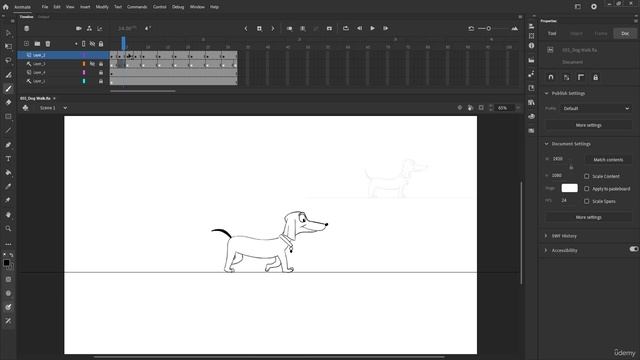
Task: Collapse the Publish Settings section
Action: tap(546, 93)
